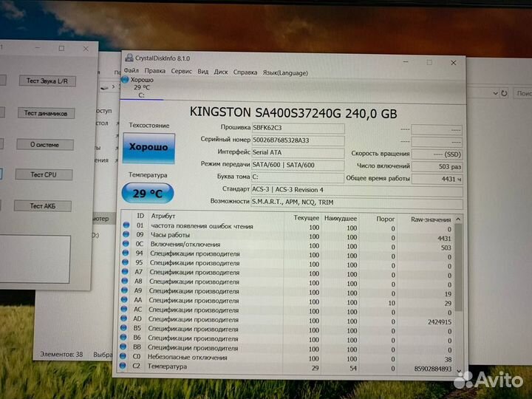The height and width of the screenshot is (399, 532).
Task: Click the KINGSTON SA400S37240G 240,0 GB title
Action: point(293,112)
